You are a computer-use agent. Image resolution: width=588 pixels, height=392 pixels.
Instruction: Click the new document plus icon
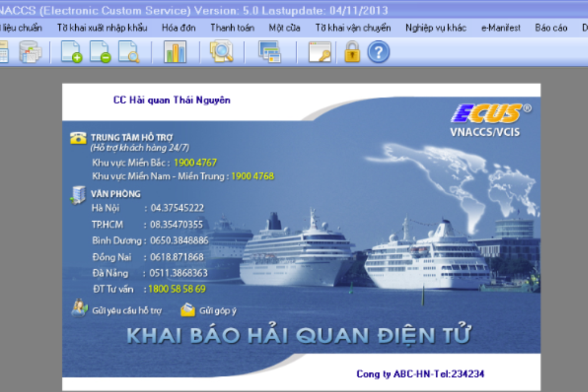pyautogui.click(x=71, y=52)
